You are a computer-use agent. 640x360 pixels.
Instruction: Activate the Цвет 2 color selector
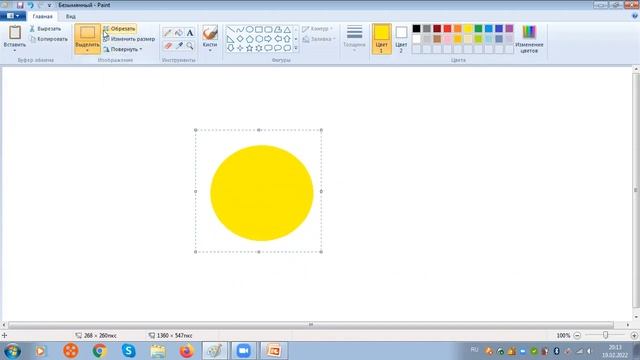[x=401, y=39]
